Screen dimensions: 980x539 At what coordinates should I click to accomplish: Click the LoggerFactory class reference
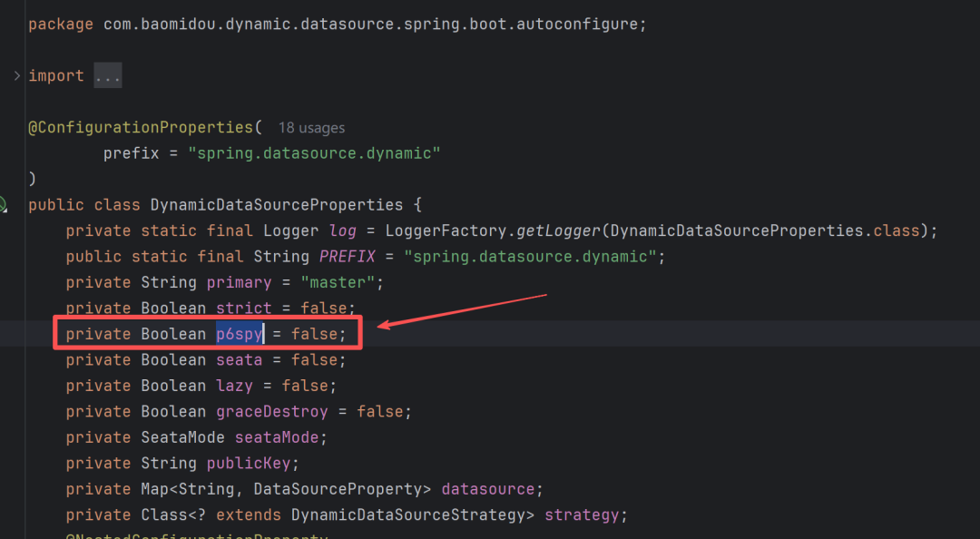pos(446,230)
